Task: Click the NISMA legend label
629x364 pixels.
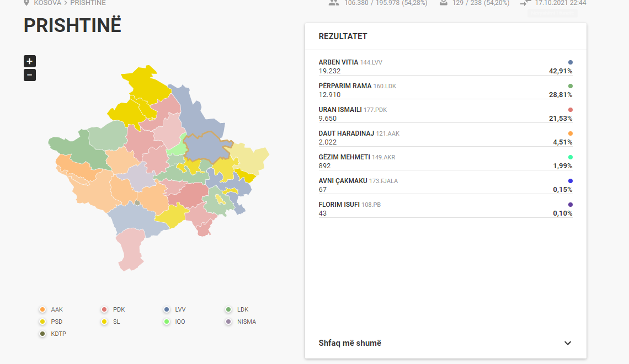Action: point(246,322)
